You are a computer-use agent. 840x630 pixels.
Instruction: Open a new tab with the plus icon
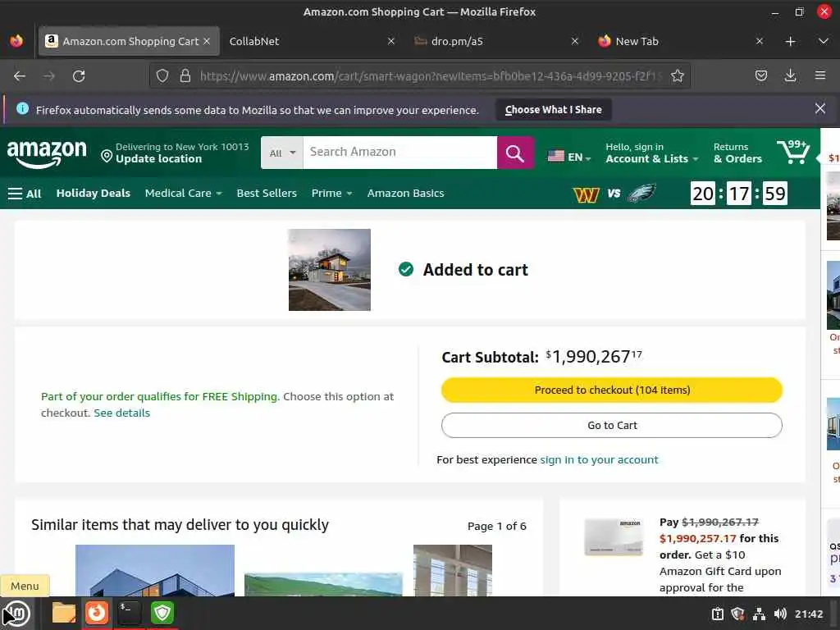click(x=790, y=41)
